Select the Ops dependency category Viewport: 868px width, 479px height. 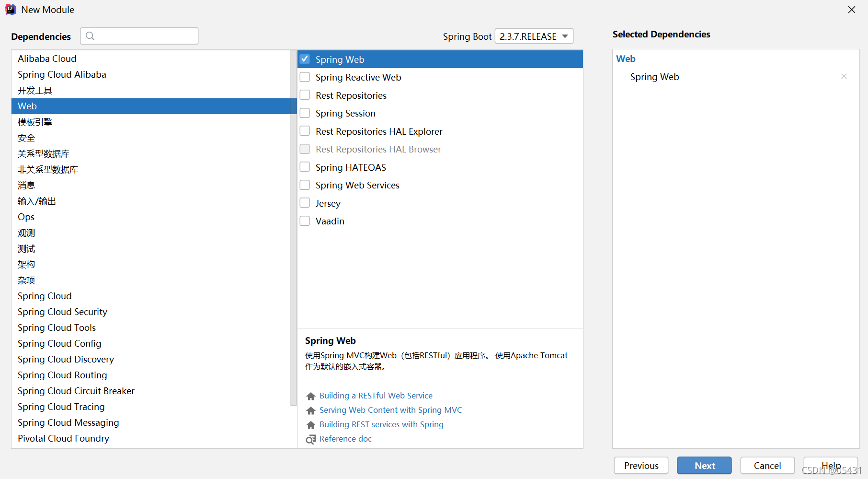[x=26, y=217]
